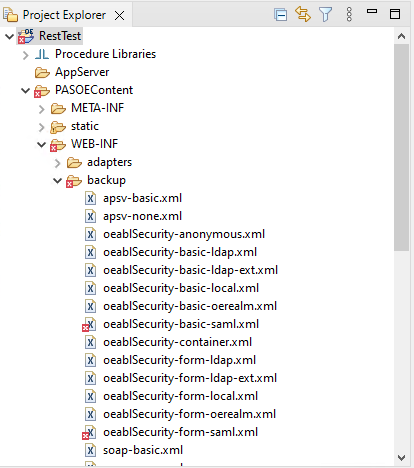Select the PASOEContent folder label
Viewport: 414px width, 468px height.
[94, 90]
